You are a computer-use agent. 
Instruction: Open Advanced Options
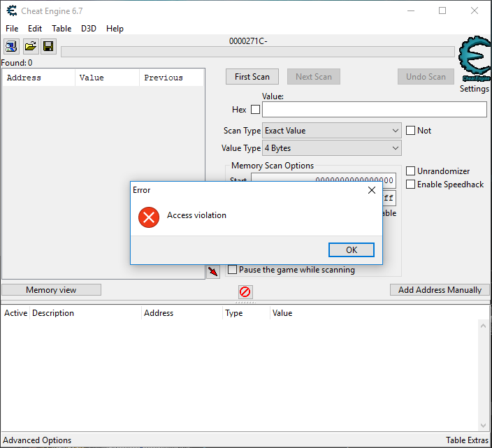(x=37, y=440)
